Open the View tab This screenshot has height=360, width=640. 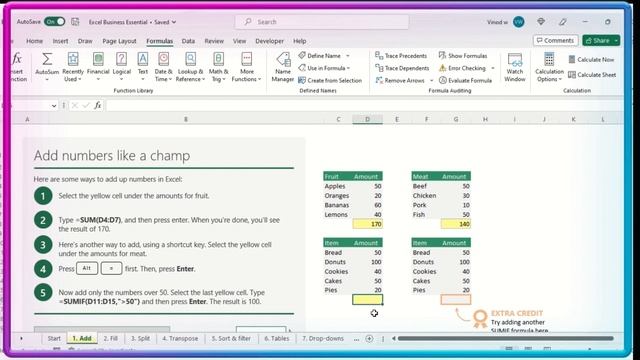coord(240,41)
